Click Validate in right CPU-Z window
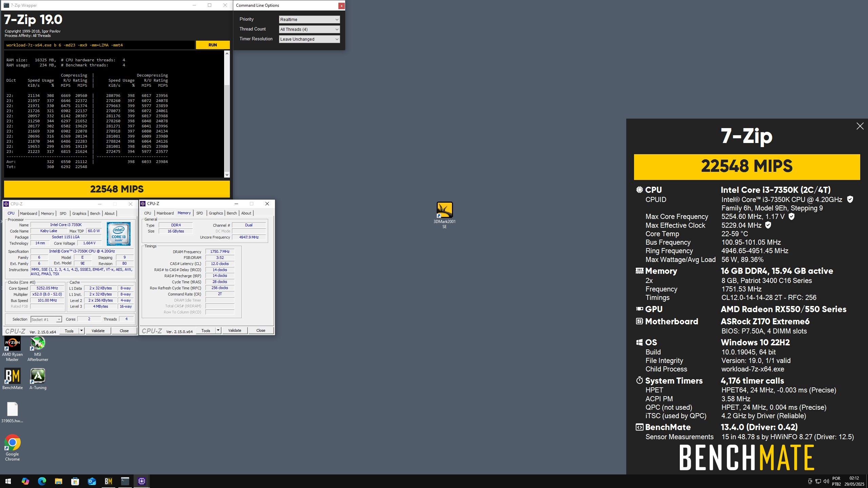The width and height of the screenshot is (868, 488). tap(235, 330)
